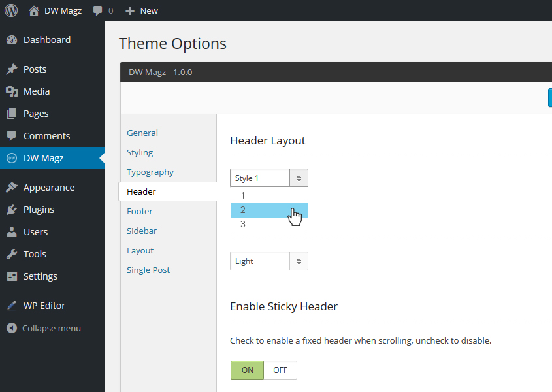Go to Posts in the admin menu
Viewport: 552px width, 392px height.
(52, 69)
